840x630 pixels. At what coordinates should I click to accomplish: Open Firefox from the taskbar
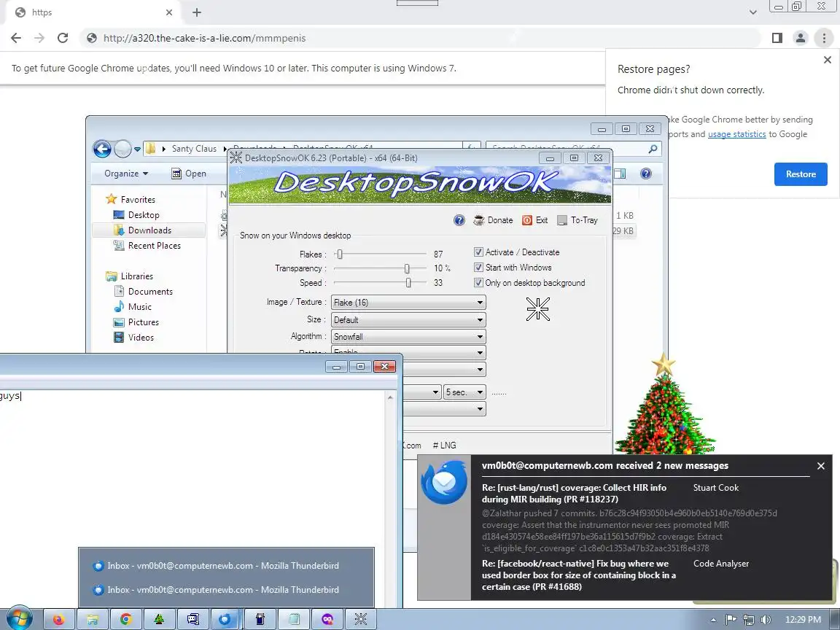(59, 619)
